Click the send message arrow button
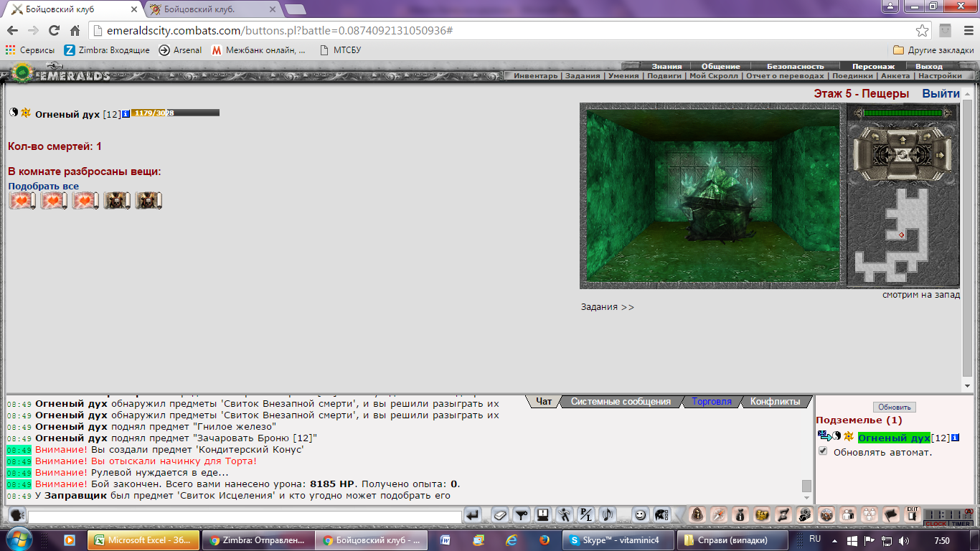Viewport: 980px width, 551px height. pyautogui.click(x=473, y=514)
